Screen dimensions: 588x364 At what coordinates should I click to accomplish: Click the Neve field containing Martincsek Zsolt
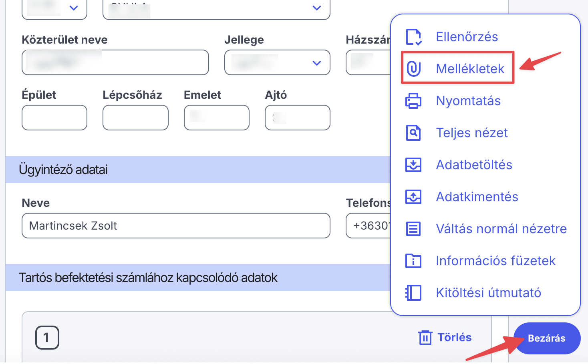pyautogui.click(x=176, y=226)
